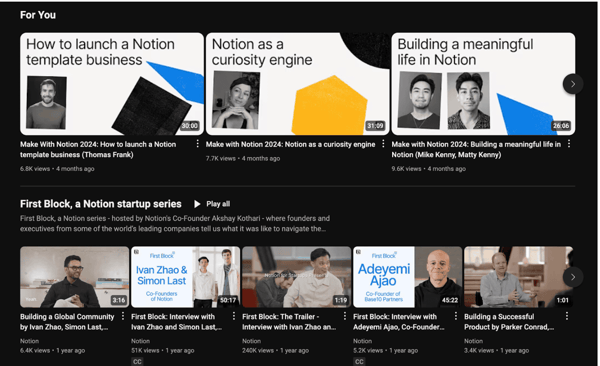Open Adeyemi Ajao thumbnail
600x366 pixels.
pos(408,277)
